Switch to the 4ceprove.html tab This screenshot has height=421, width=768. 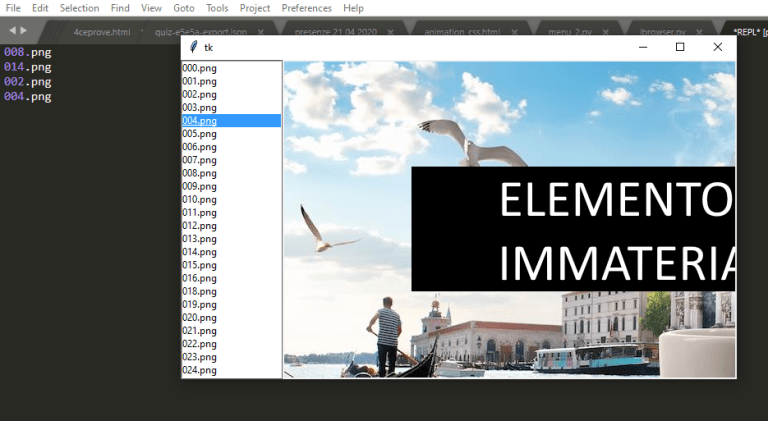tap(102, 32)
